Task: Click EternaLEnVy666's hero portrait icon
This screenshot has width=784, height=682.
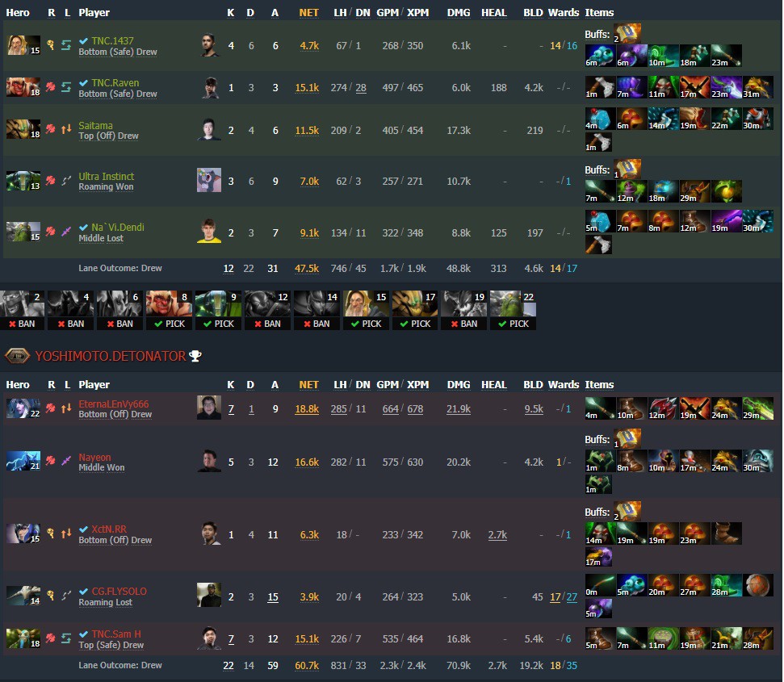Action: pyautogui.click(x=23, y=408)
